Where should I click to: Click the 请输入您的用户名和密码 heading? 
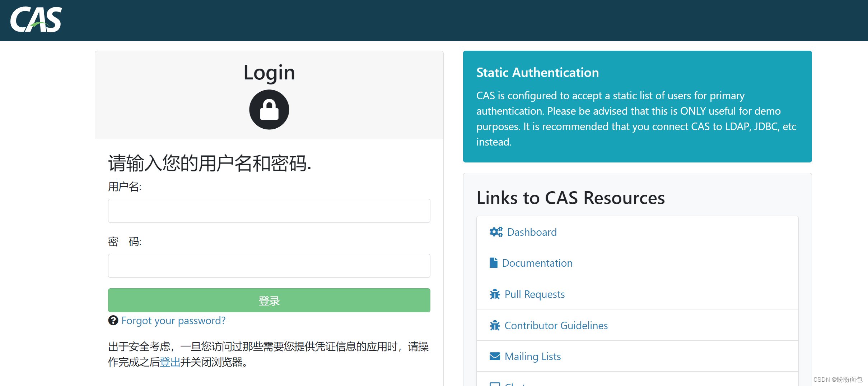tap(210, 163)
